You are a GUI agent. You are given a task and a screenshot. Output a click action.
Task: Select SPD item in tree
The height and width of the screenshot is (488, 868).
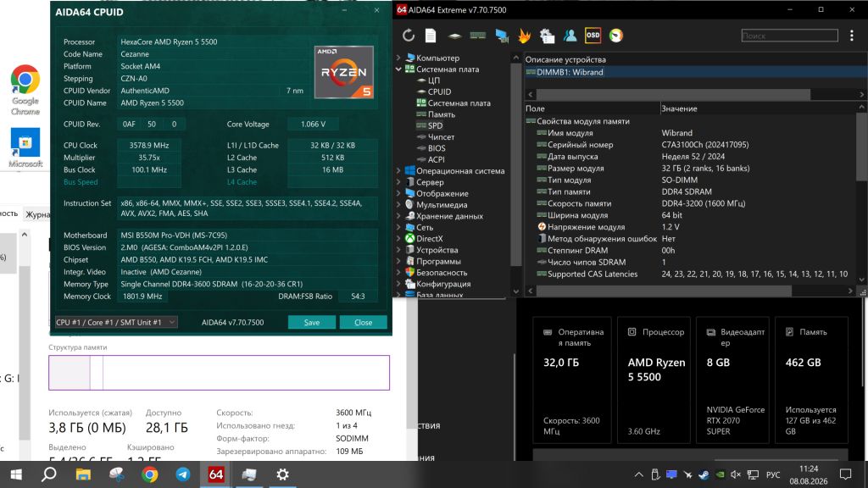(435, 125)
